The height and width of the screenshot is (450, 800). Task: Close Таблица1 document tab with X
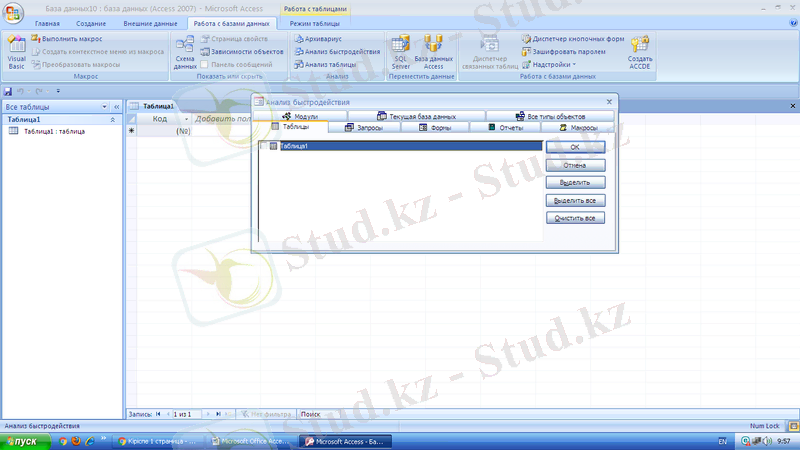(x=793, y=106)
